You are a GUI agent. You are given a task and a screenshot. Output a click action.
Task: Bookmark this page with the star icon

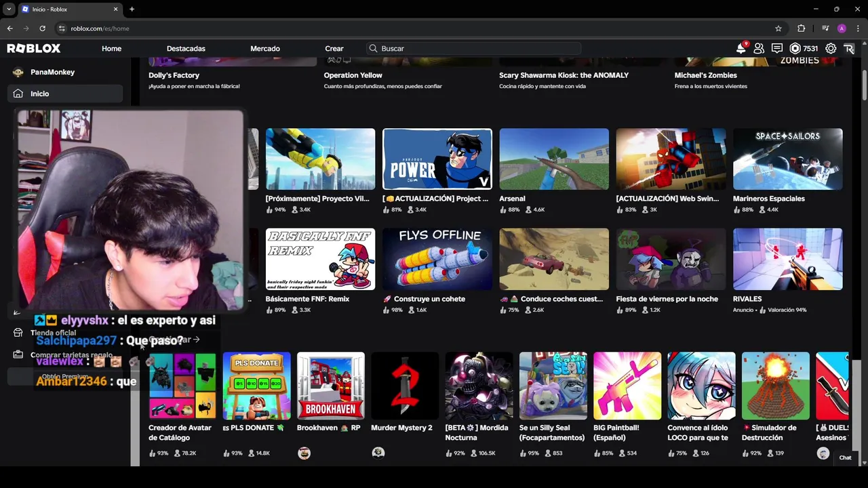778,28
